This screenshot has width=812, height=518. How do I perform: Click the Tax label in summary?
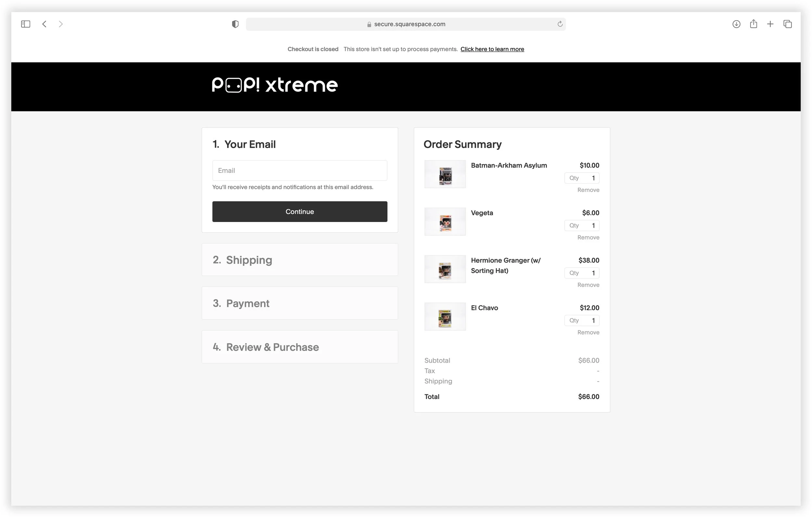(430, 371)
